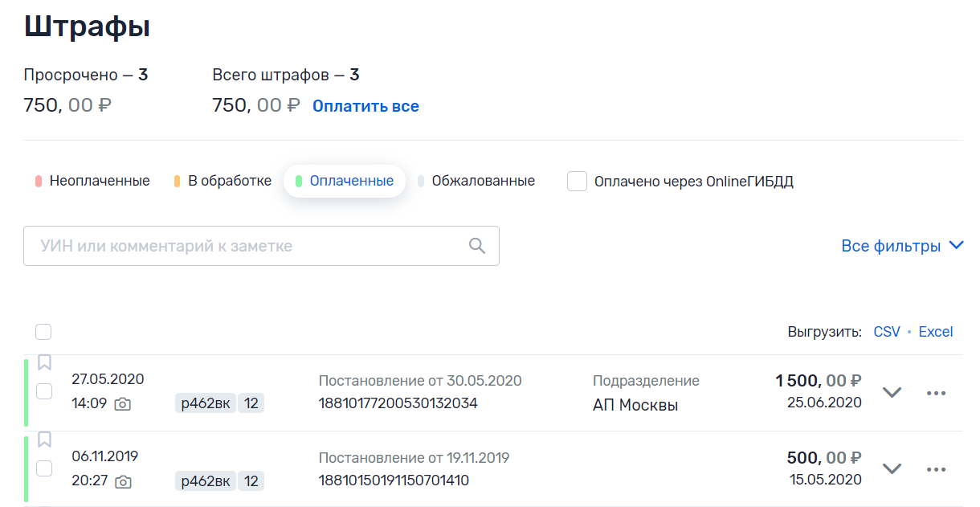Select the 06.11.2019 fine checkbox

click(44, 468)
